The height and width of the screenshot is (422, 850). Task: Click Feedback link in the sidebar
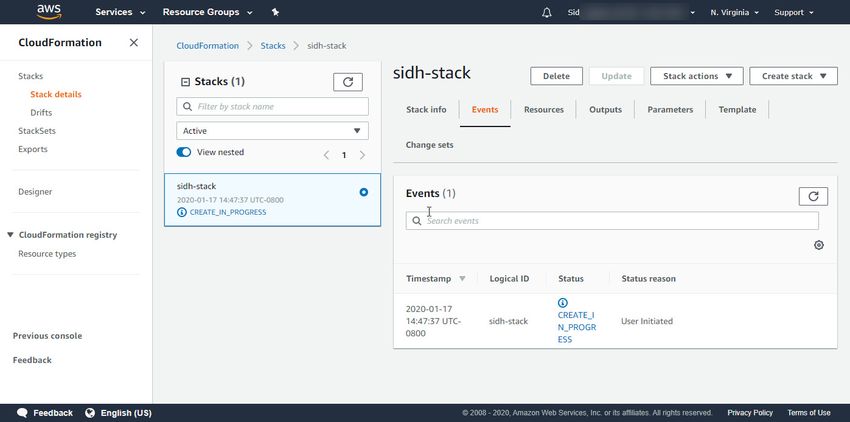click(32, 360)
